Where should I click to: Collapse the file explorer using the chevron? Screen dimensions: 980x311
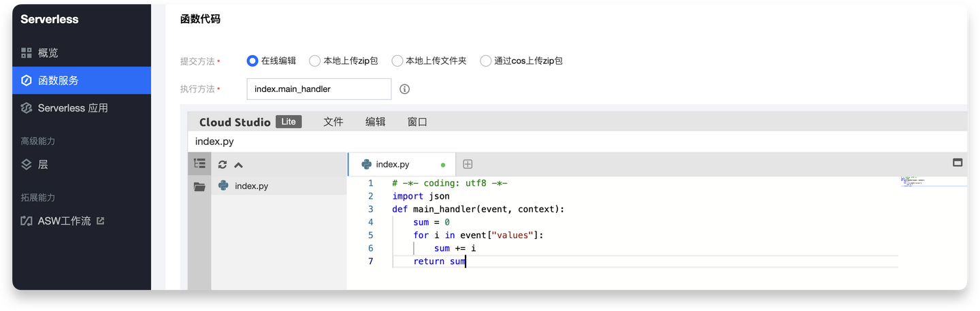pyautogui.click(x=238, y=165)
